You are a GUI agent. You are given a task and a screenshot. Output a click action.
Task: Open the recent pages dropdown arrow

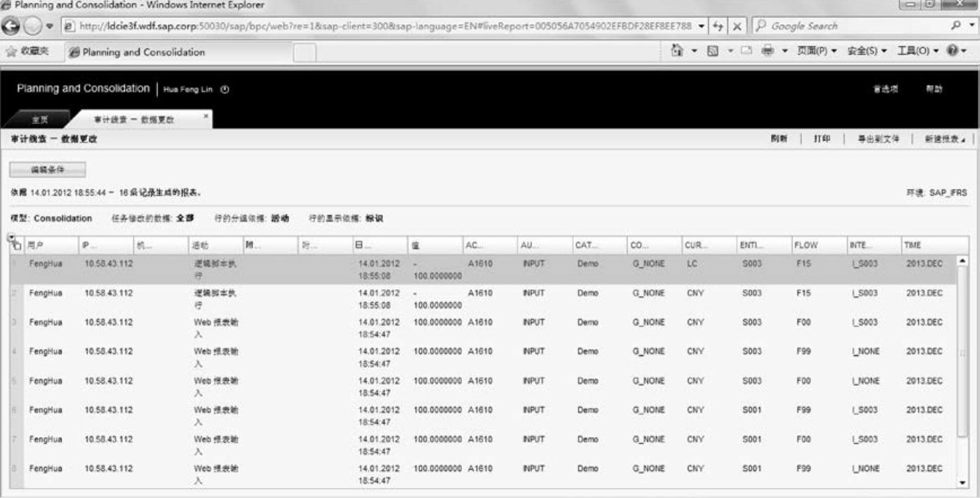tap(50, 26)
